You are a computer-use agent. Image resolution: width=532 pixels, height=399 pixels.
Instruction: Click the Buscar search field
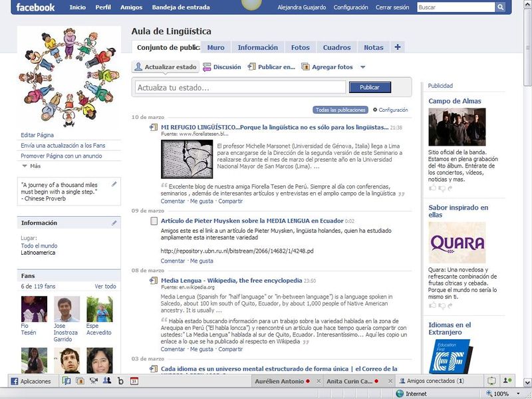coord(456,7)
